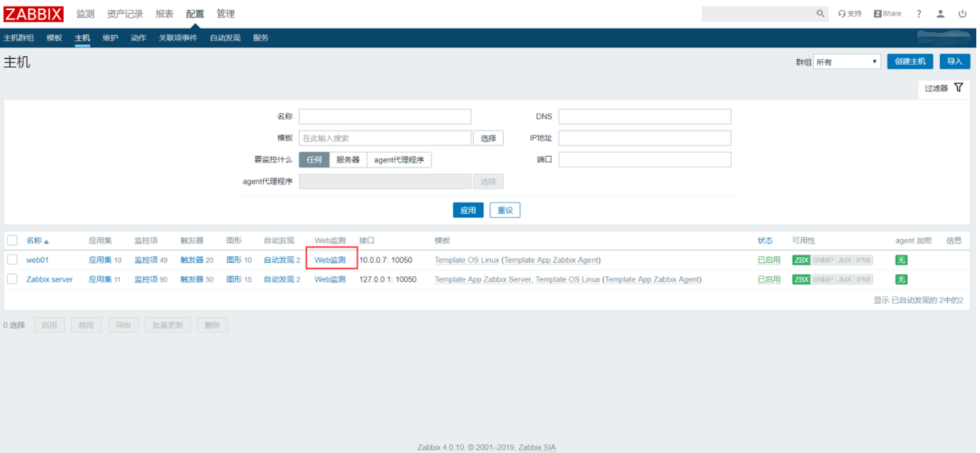The width and height of the screenshot is (980, 453).
Task: Click the encryption badge for Zabbix server
Action: click(901, 280)
